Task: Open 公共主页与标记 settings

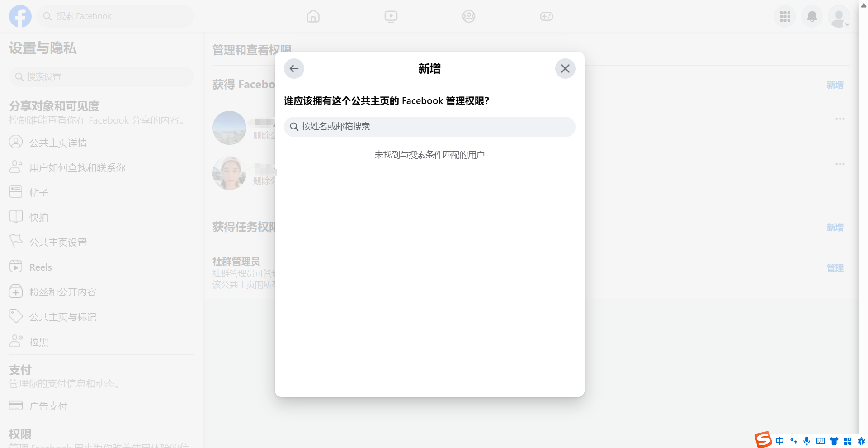Action: tap(102, 317)
